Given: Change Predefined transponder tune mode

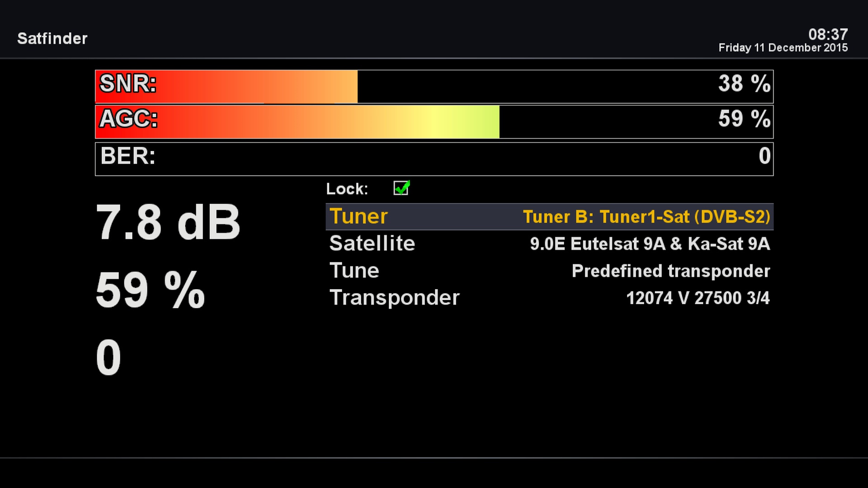Looking at the screenshot, I should (x=671, y=271).
